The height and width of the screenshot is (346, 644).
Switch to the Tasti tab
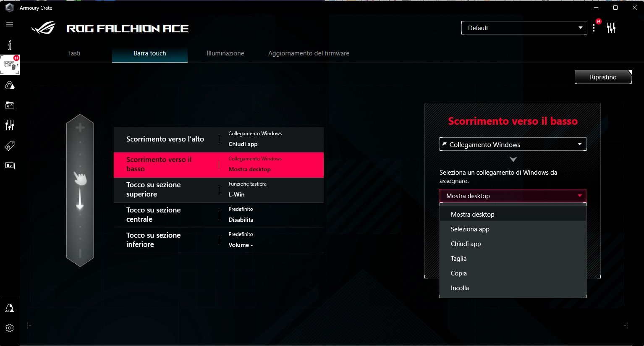pyautogui.click(x=74, y=53)
